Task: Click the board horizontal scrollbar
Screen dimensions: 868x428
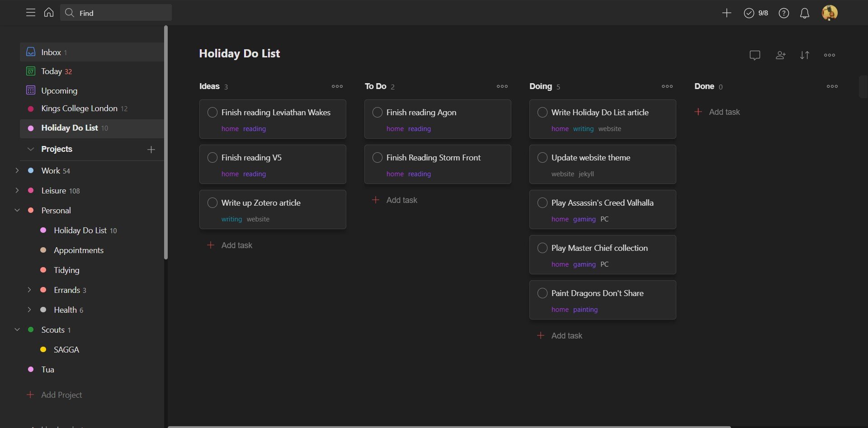Action: tap(449, 427)
